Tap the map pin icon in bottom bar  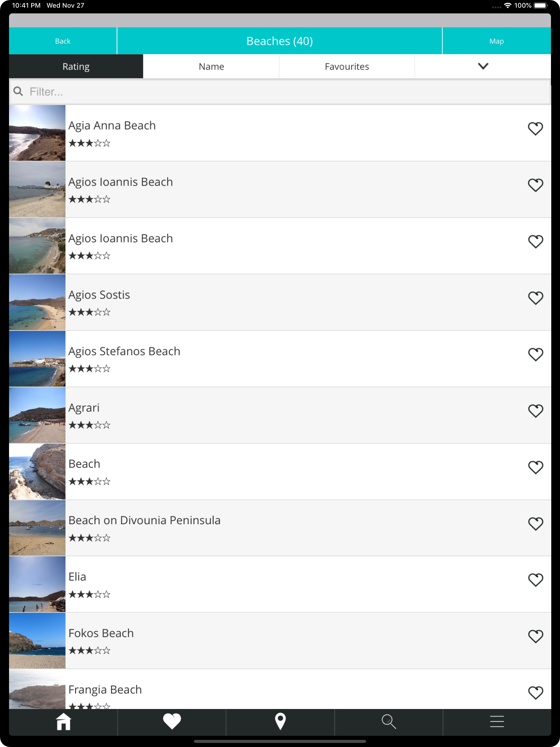point(280,722)
